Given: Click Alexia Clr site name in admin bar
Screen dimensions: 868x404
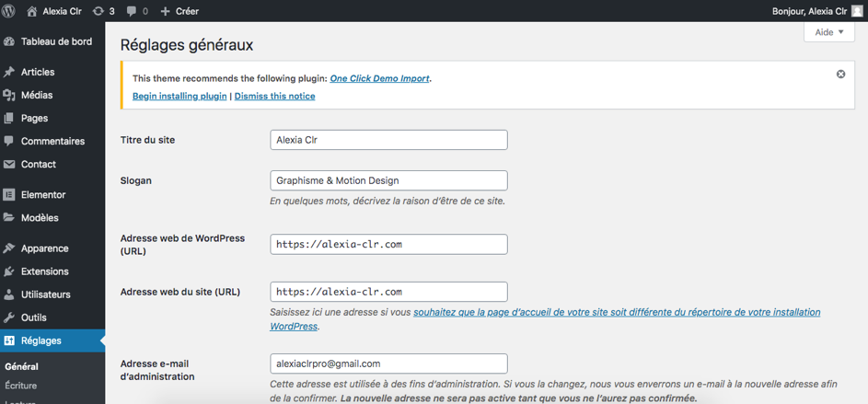Looking at the screenshot, I should (62, 11).
